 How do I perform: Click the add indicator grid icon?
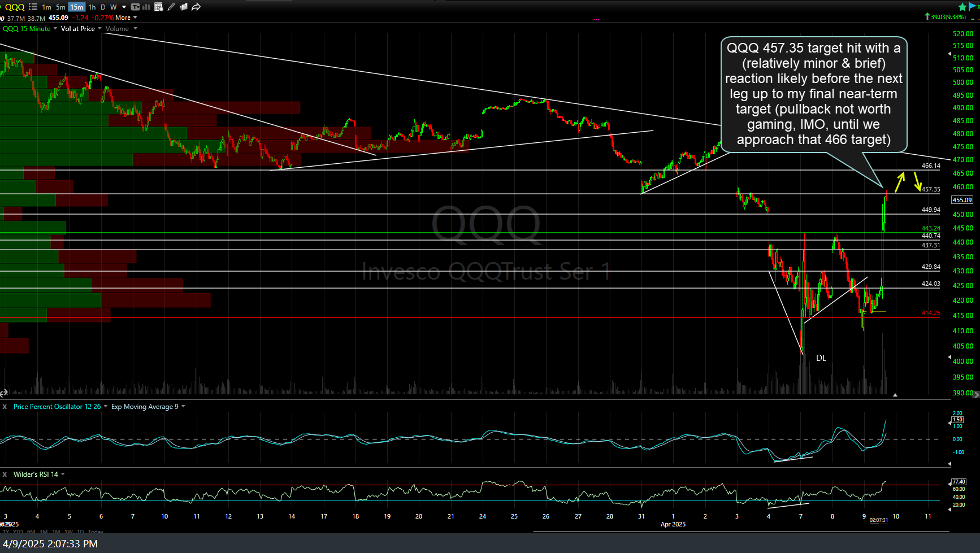coord(159,7)
